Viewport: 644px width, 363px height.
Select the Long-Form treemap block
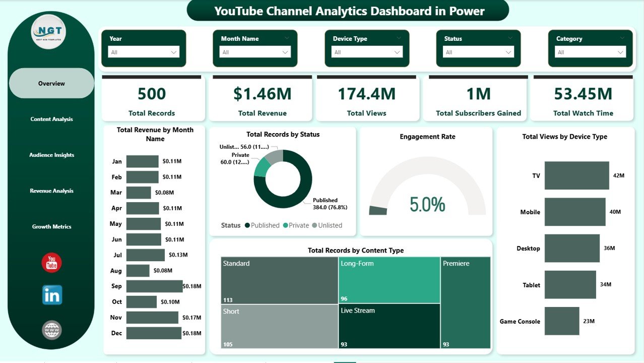[388, 280]
